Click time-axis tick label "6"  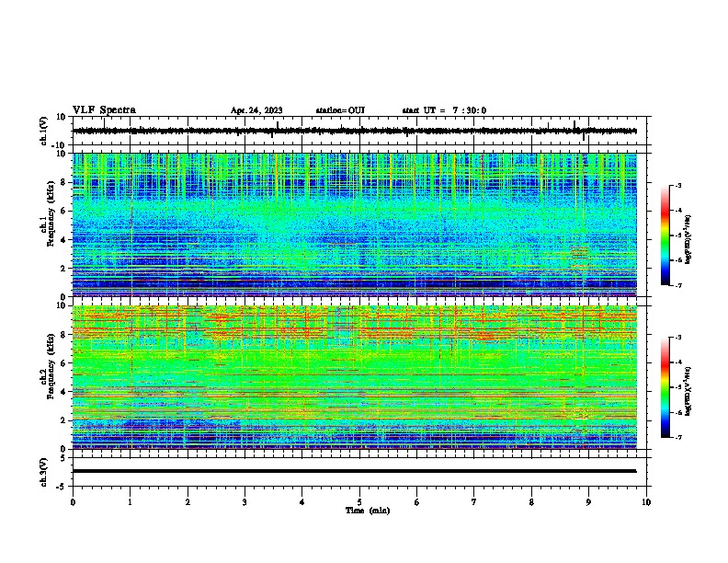pyautogui.click(x=416, y=502)
